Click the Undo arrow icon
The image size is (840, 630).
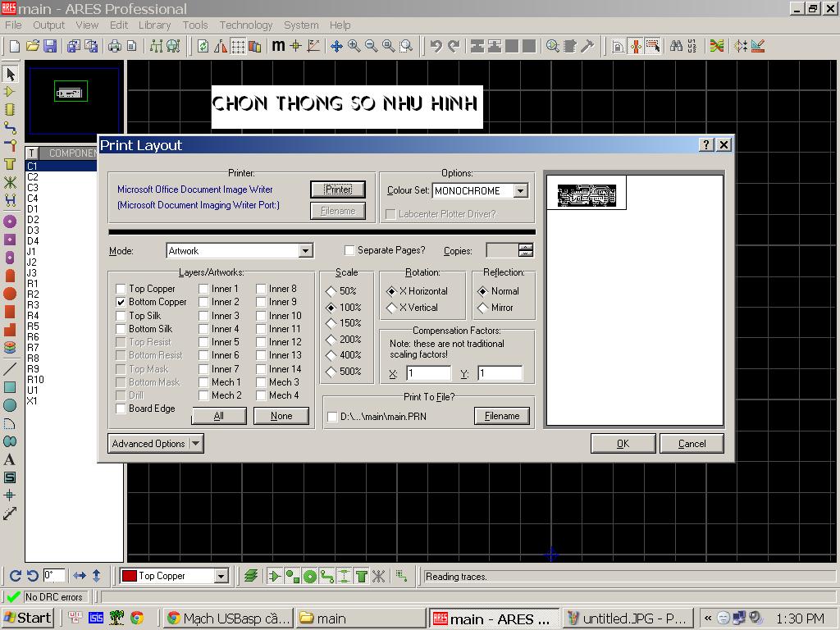tap(436, 46)
